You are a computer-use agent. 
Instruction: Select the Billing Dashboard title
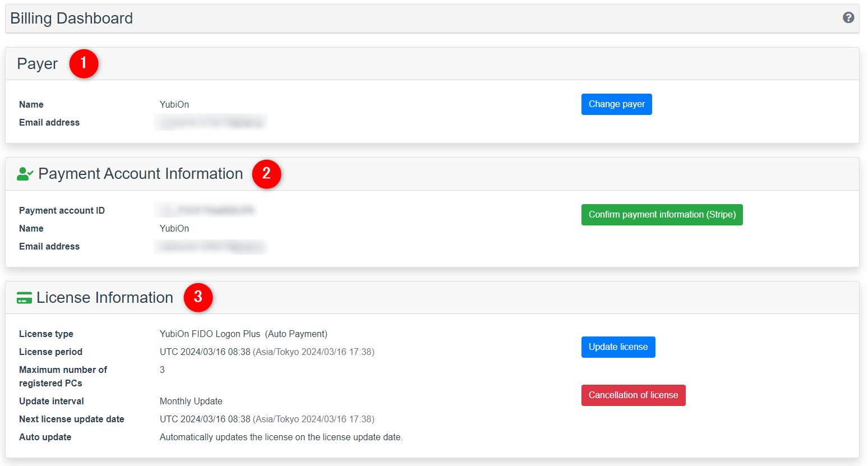tap(72, 19)
